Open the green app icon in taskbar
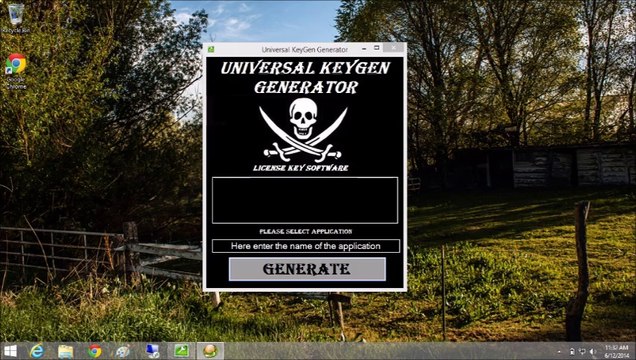The image size is (636, 360). click(181, 351)
